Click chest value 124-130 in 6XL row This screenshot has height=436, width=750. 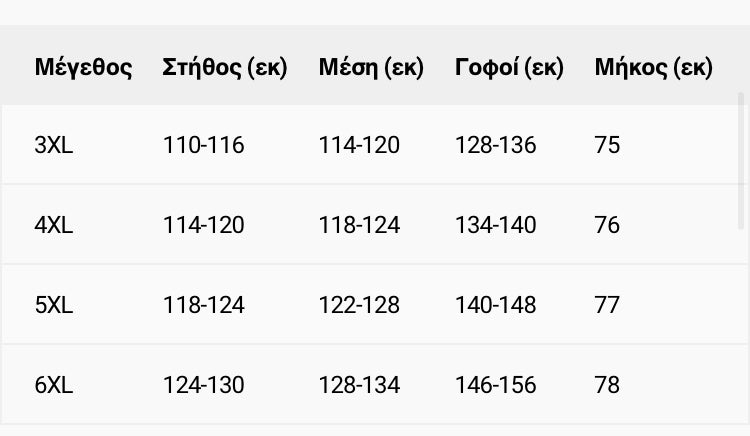(x=204, y=385)
